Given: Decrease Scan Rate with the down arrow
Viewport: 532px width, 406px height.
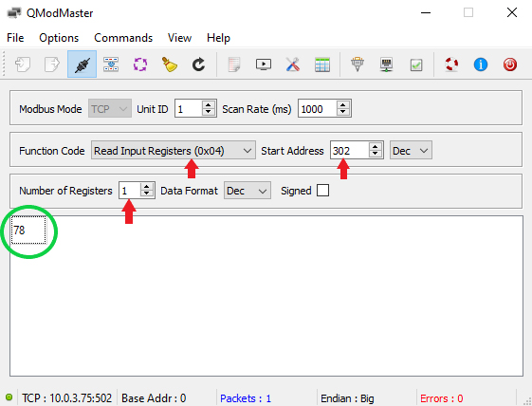Looking at the screenshot, I should point(343,112).
